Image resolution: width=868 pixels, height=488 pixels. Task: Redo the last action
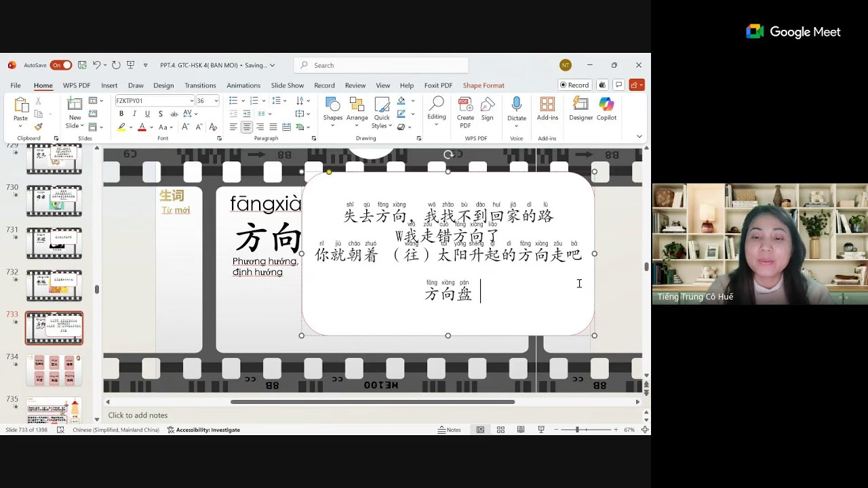[x=116, y=65]
